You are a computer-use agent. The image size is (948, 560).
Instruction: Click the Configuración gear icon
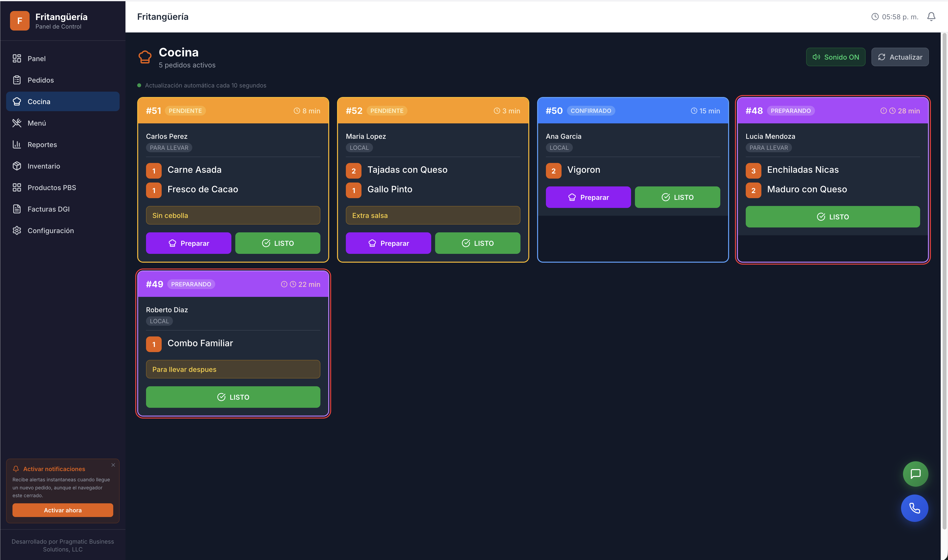[17, 231]
